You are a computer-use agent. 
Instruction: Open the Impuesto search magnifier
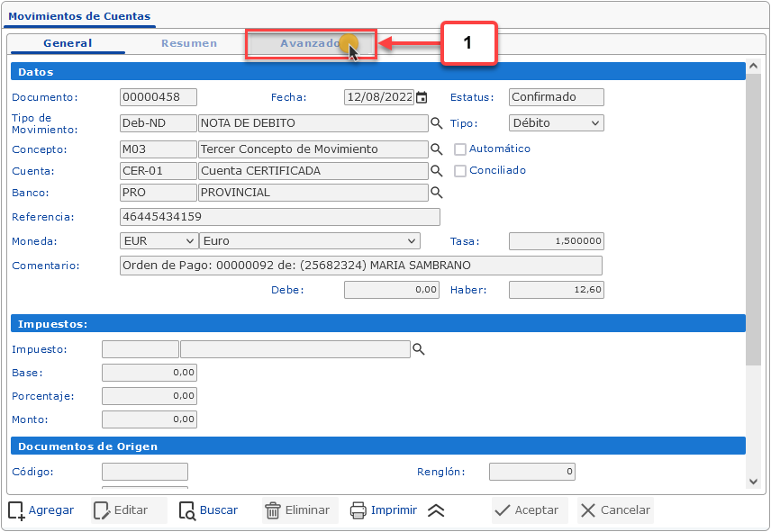click(418, 349)
